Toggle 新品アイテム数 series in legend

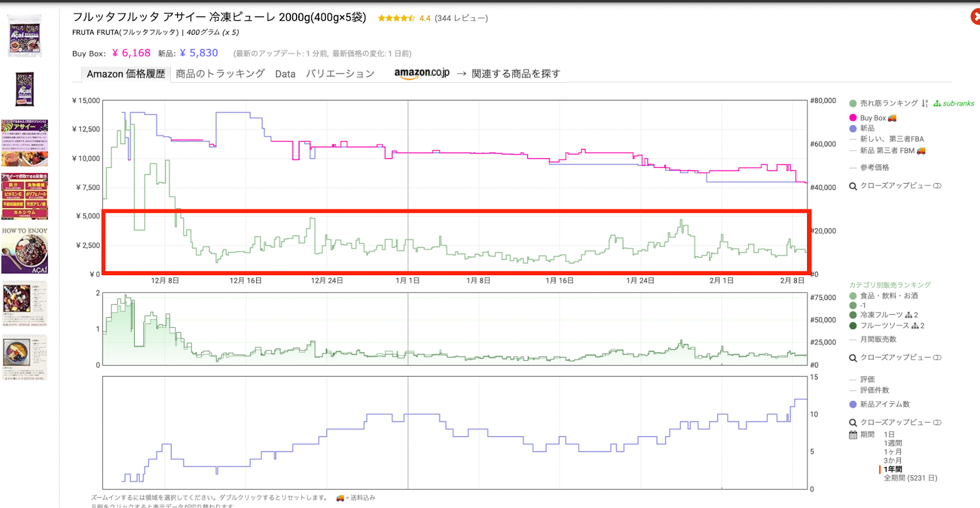[884, 404]
